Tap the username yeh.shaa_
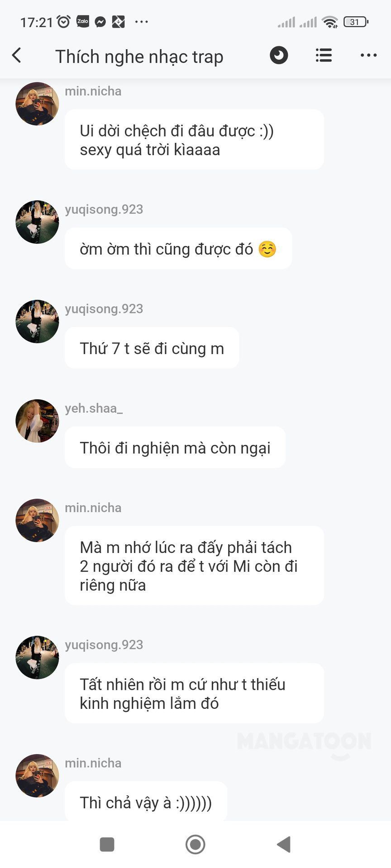This screenshot has height=868, width=391. click(94, 408)
